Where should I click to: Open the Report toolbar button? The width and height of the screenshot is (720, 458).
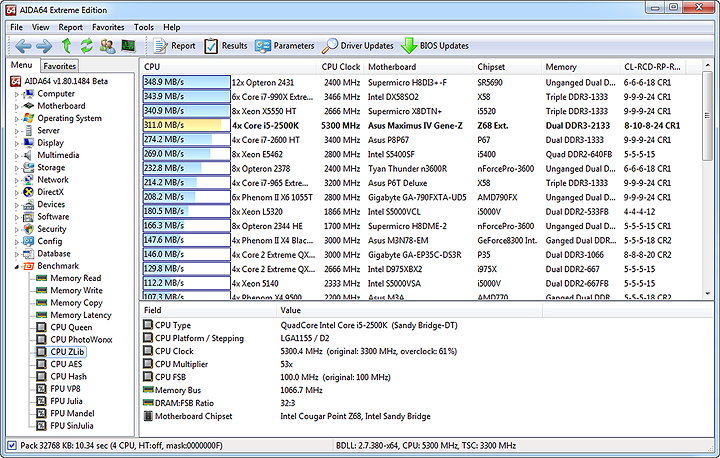click(x=174, y=46)
